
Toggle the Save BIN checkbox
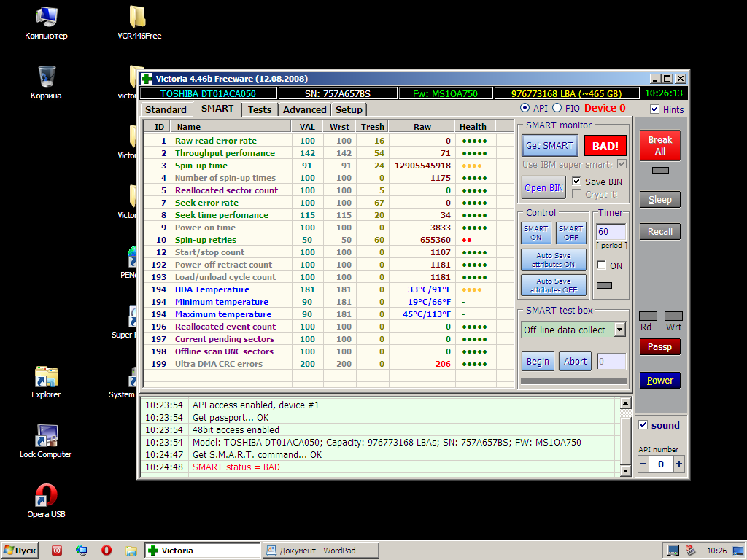[577, 182]
